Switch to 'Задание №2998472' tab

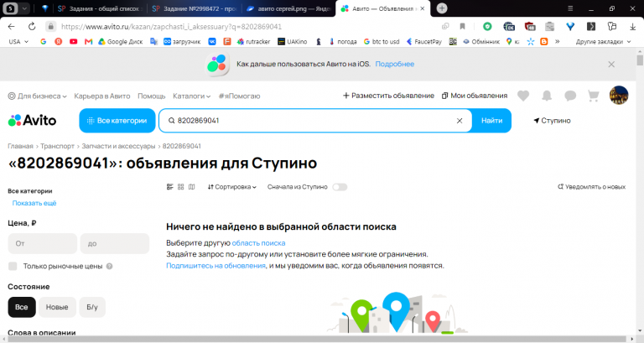pos(195,8)
